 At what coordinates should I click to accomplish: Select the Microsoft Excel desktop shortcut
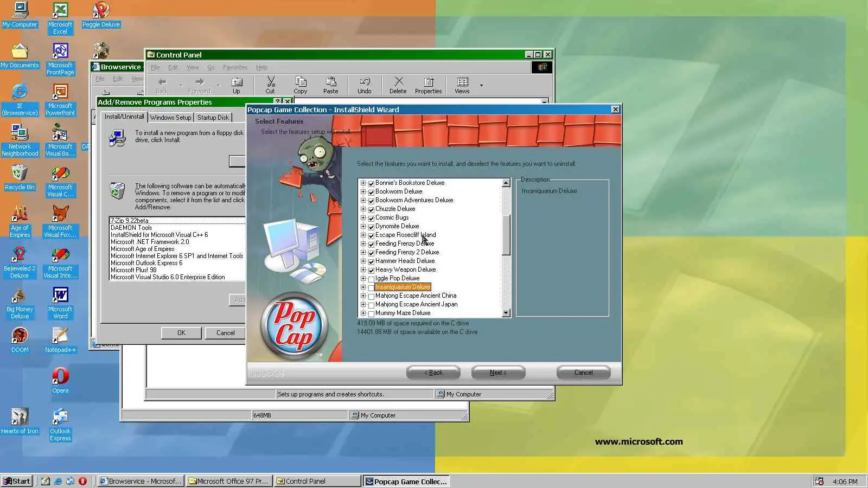point(60,18)
